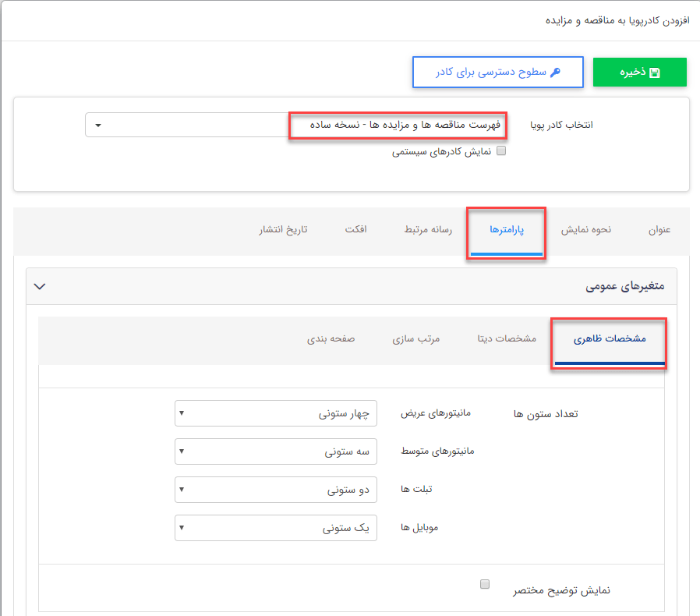
Task: Collapse the متغیرهای عمومی section chevron
Action: coord(41,286)
